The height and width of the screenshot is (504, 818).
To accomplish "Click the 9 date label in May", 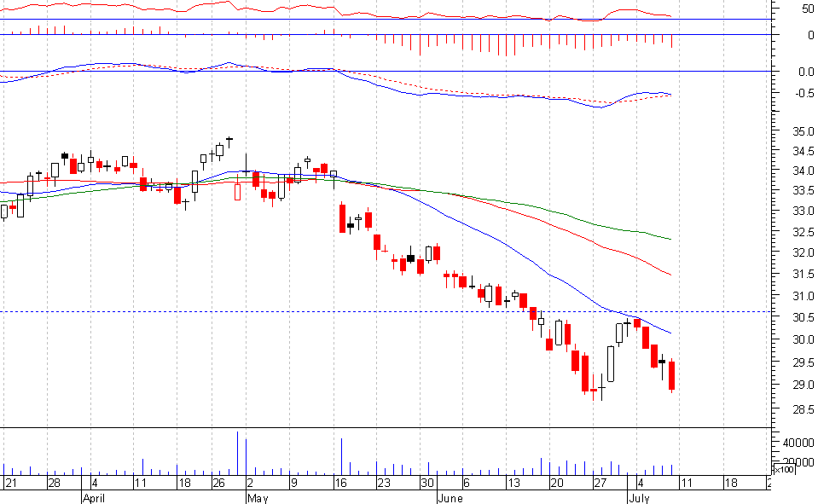I will pos(294,483).
